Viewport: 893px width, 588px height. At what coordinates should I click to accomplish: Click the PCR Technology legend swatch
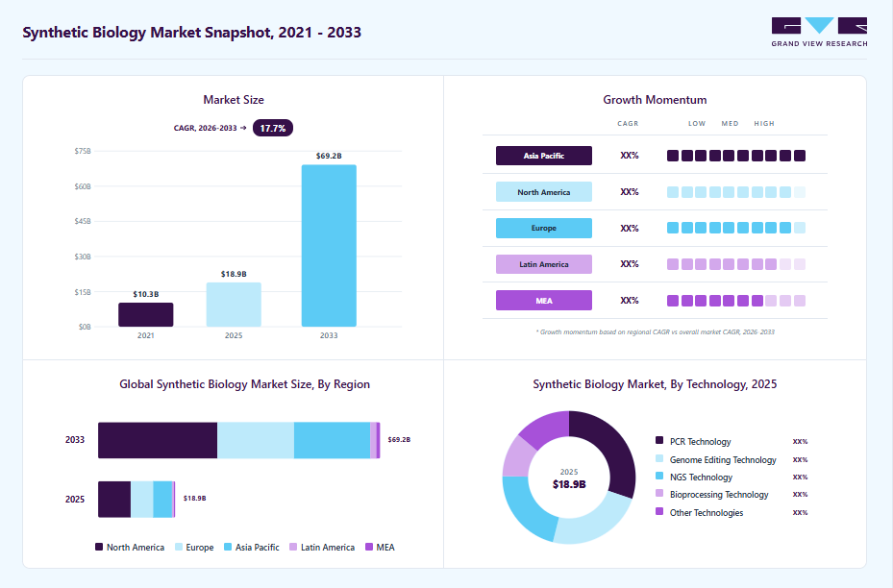click(x=659, y=441)
